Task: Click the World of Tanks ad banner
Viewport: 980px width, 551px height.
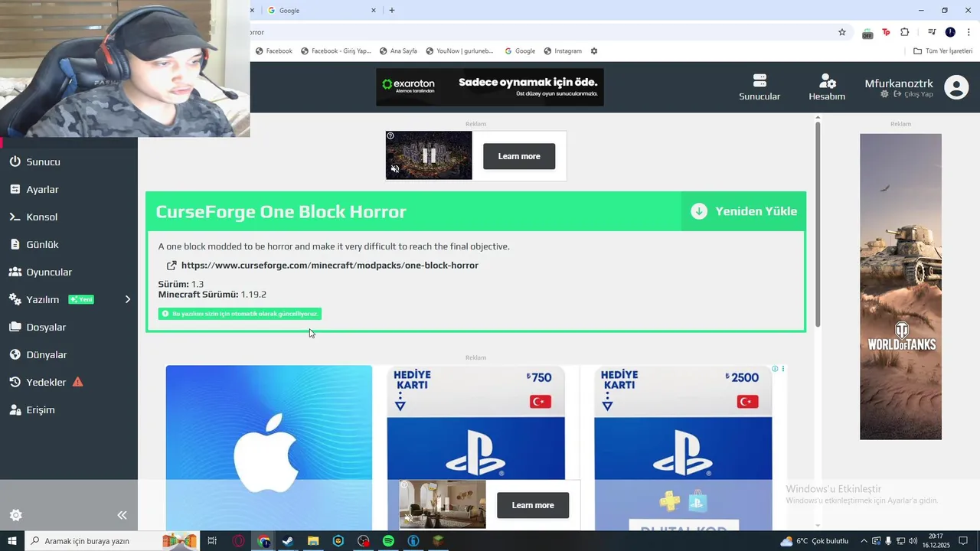Action: coord(900,286)
